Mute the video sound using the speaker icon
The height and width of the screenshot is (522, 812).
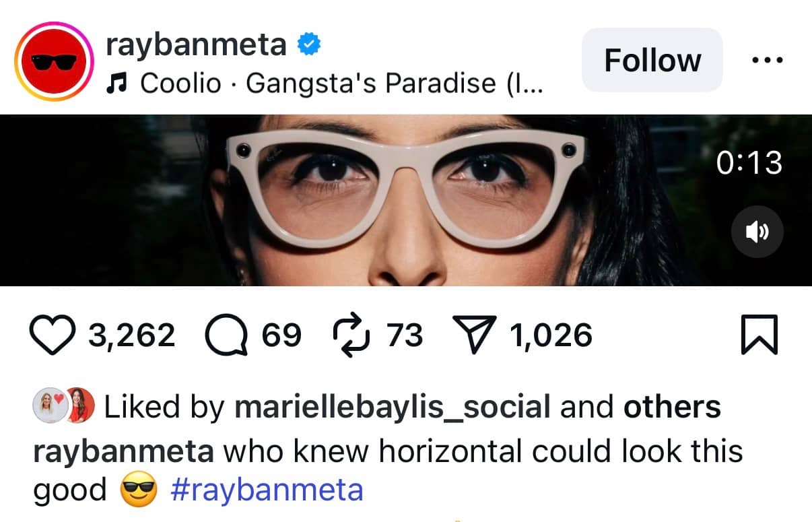coord(757,232)
